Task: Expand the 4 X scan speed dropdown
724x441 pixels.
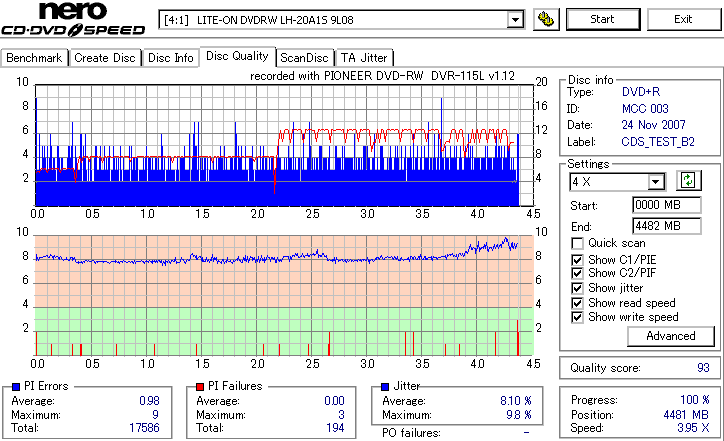Action: coord(655,182)
